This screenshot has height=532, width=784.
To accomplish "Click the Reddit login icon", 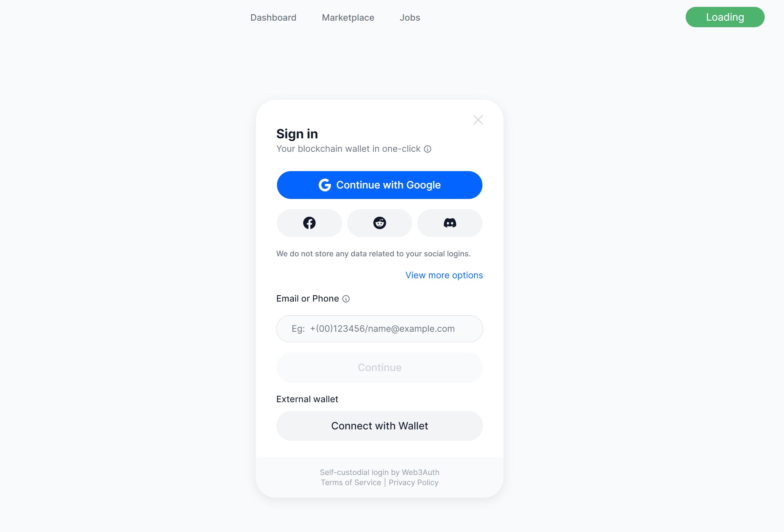I will (x=379, y=223).
